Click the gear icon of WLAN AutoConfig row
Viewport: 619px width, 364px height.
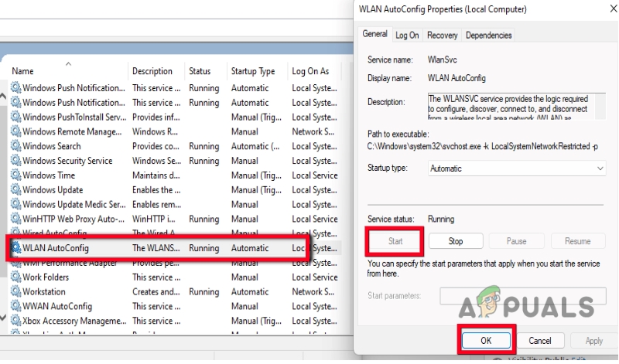click(x=15, y=248)
